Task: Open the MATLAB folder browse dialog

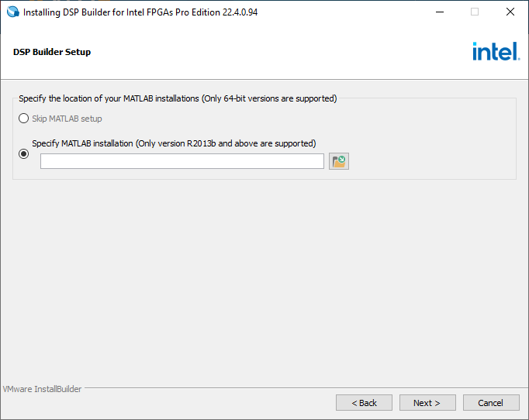Action: pyautogui.click(x=338, y=161)
